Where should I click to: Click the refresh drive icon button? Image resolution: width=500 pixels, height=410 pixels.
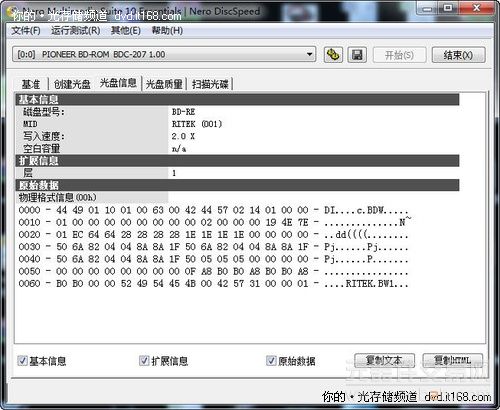pyautogui.click(x=333, y=54)
